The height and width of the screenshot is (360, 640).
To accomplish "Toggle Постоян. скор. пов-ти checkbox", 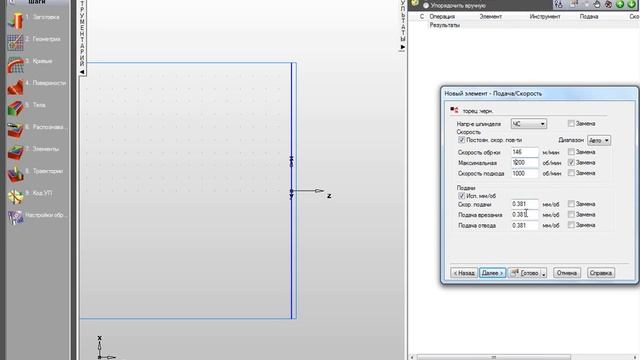I will click(x=462, y=140).
